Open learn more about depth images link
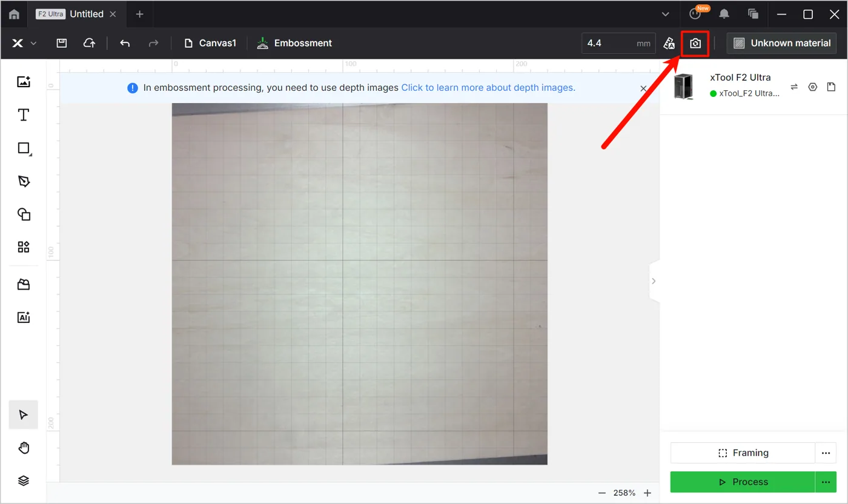 click(x=488, y=88)
